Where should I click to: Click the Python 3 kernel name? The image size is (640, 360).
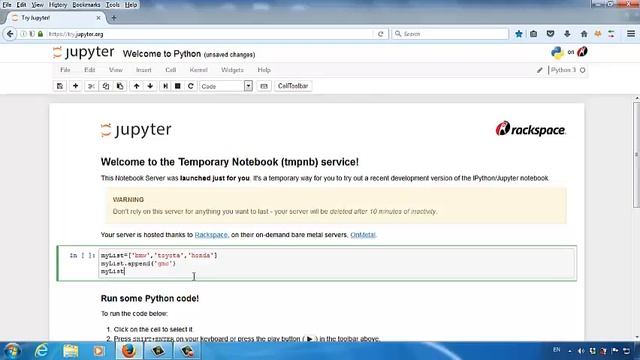coord(563,70)
